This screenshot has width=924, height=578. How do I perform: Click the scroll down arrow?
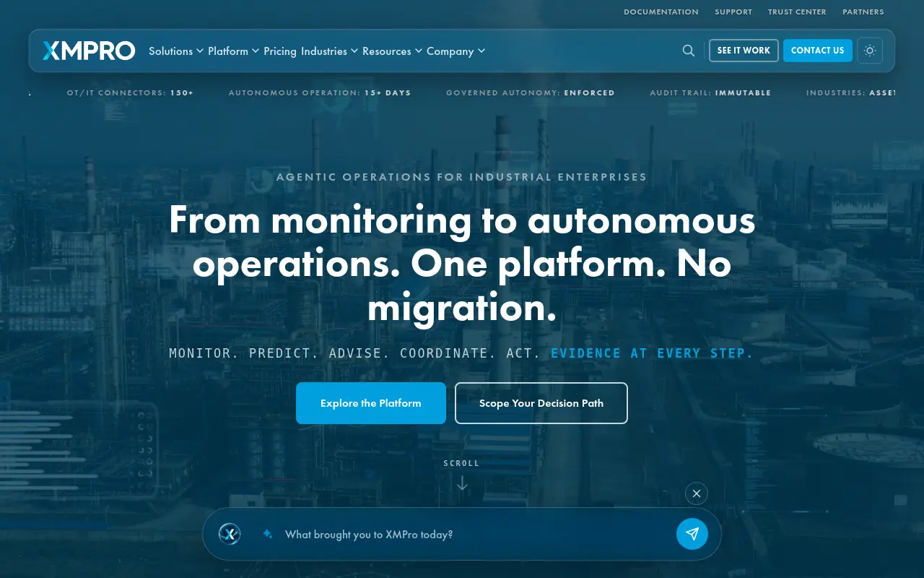tap(462, 483)
